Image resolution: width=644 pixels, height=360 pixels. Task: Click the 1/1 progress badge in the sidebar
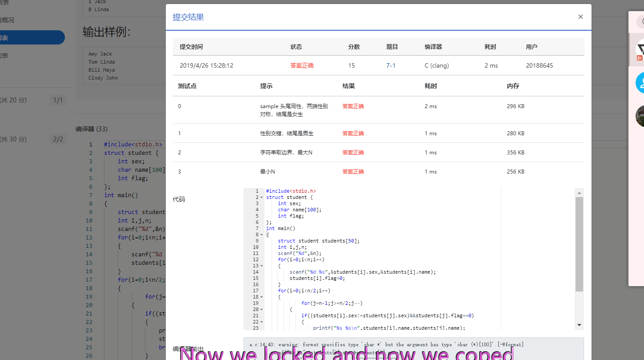(58, 100)
